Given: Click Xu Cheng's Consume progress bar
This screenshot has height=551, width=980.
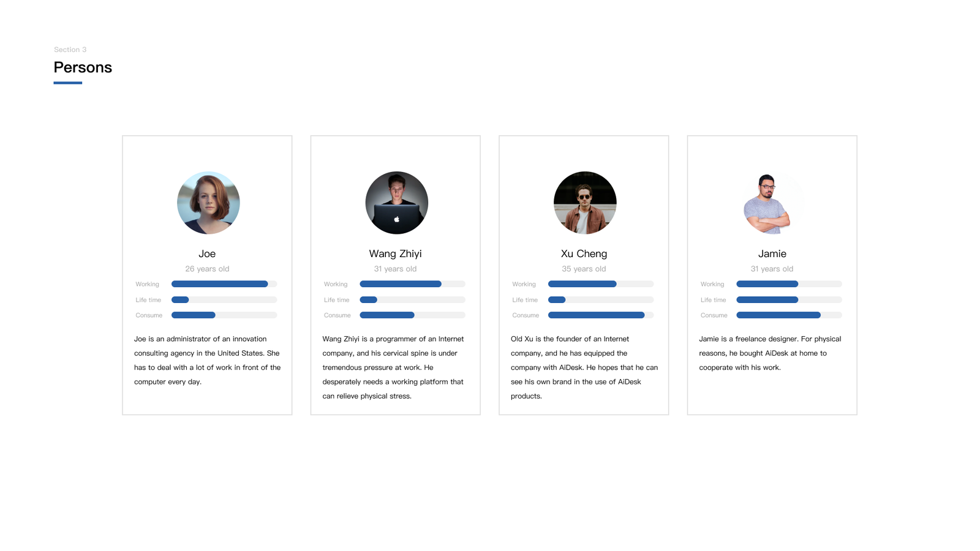Looking at the screenshot, I should 601,315.
